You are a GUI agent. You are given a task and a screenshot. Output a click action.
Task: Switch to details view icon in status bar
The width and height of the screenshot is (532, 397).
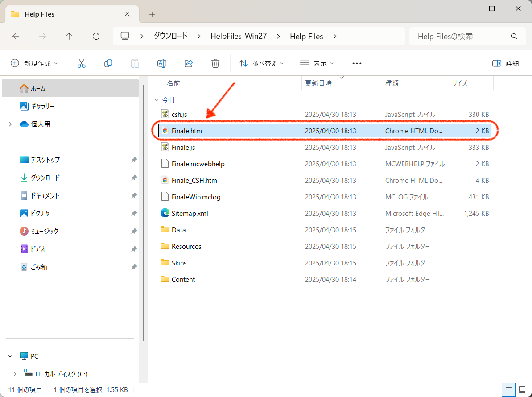click(508, 390)
